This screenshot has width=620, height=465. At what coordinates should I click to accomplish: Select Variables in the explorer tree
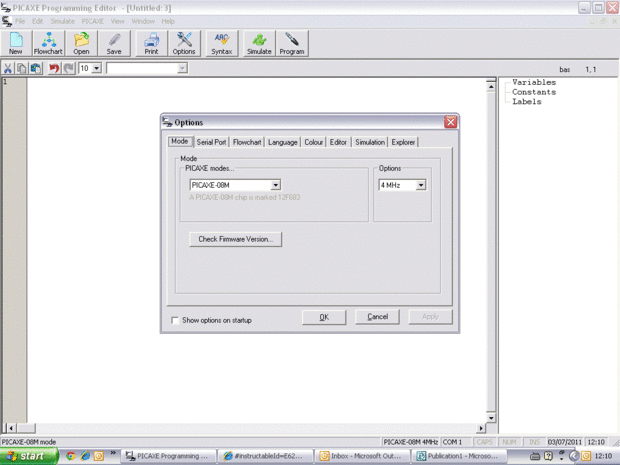pyautogui.click(x=534, y=82)
